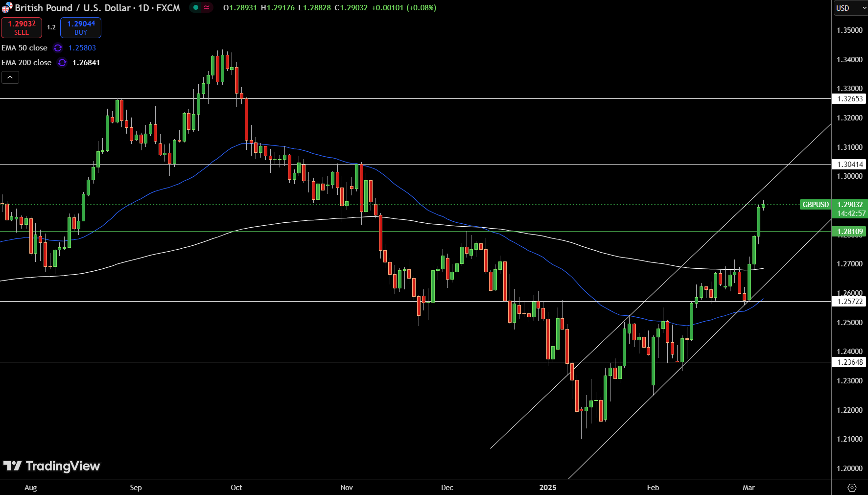Collapse the indicator legend with the chevron

click(x=10, y=77)
